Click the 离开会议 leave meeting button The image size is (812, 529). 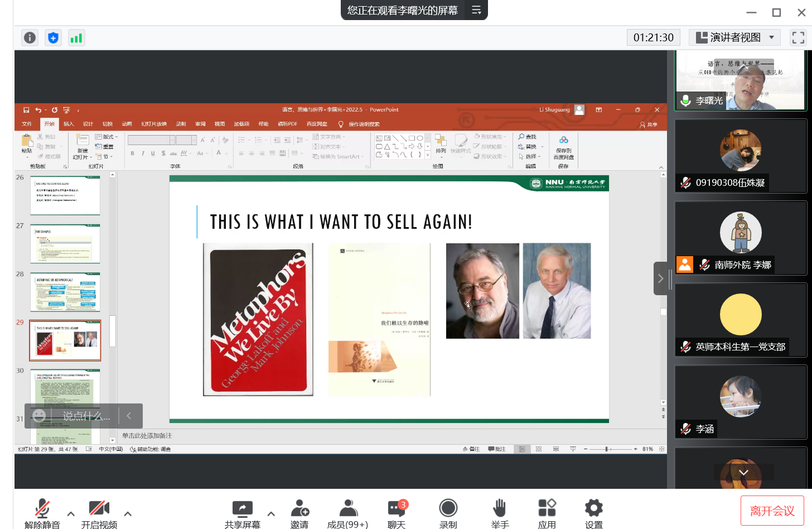(772, 511)
